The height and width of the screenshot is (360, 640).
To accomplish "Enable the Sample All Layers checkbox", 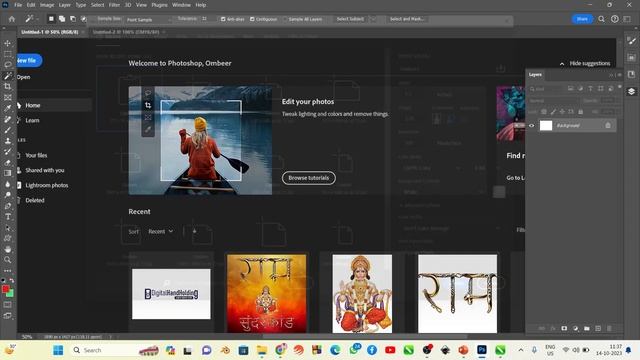I will point(285,19).
